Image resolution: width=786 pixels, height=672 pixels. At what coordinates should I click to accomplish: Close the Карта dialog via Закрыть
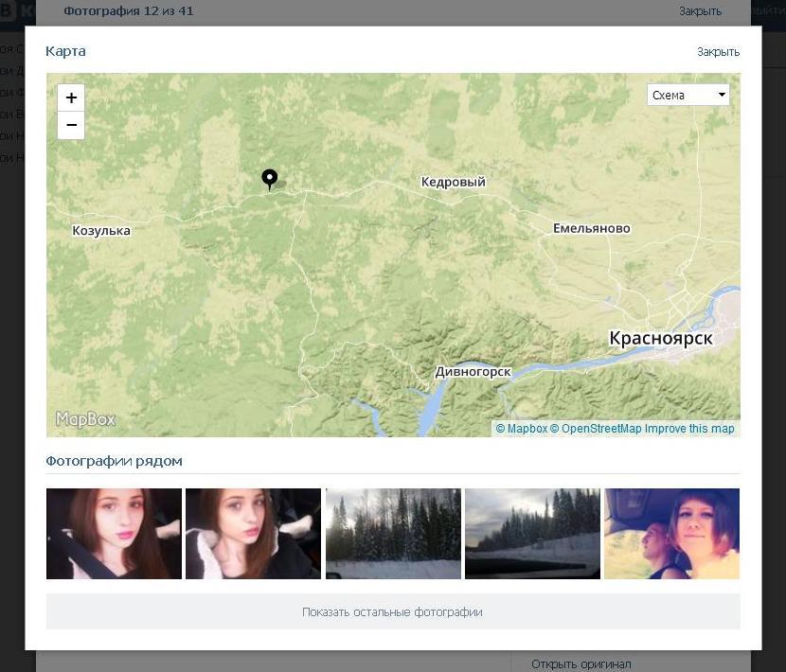[x=718, y=52]
